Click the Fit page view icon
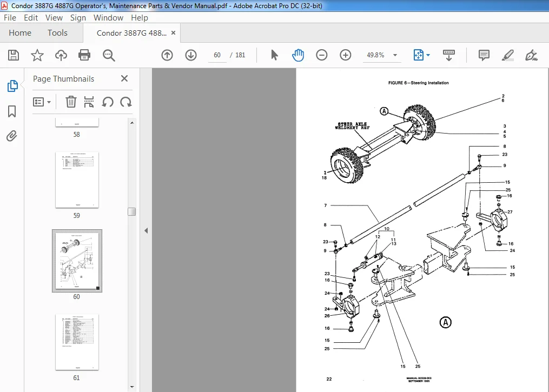Viewport: 549px width, 392px height. (x=419, y=55)
